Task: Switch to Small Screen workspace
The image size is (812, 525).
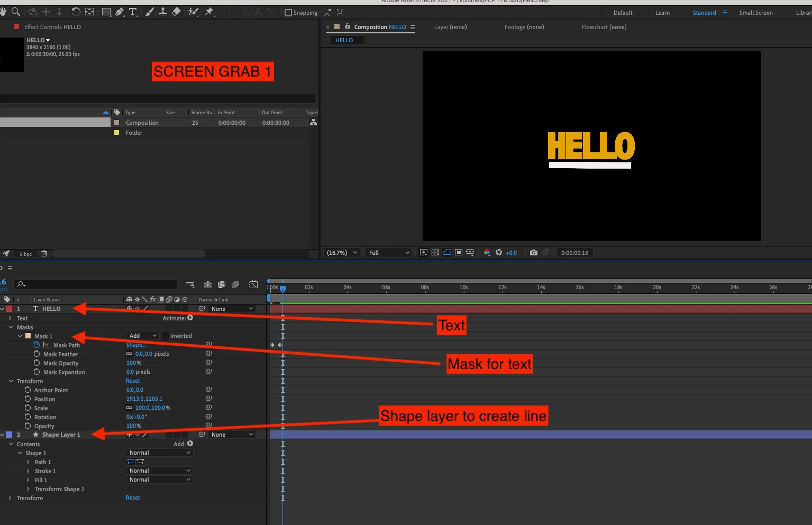Action: (x=755, y=13)
